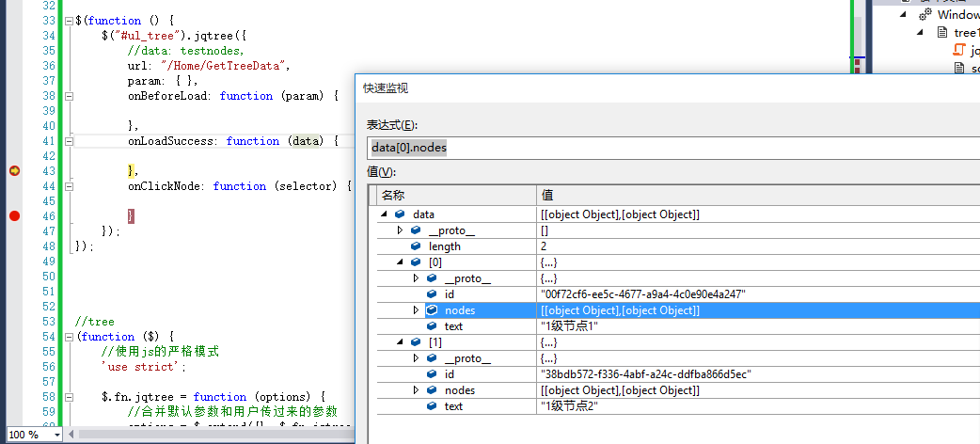Collapse the Window node in Solution Explorer
Viewport: 980px width, 444px height.
pyautogui.click(x=903, y=14)
